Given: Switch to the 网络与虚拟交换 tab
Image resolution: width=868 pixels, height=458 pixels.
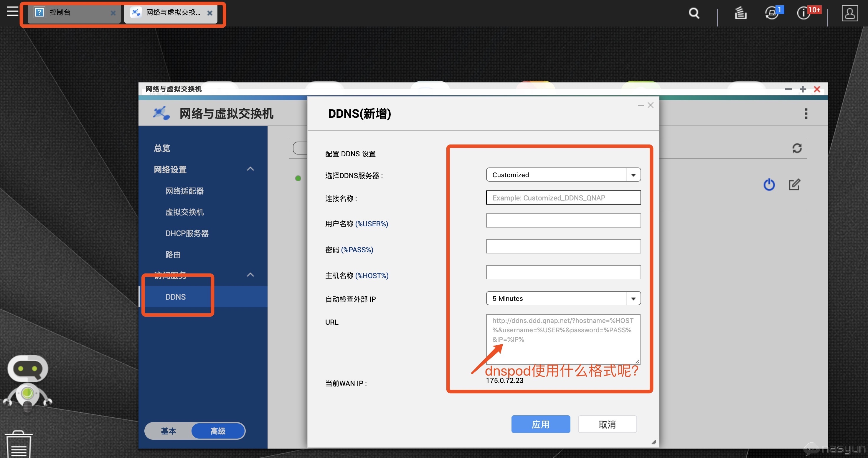Looking at the screenshot, I should coord(170,13).
